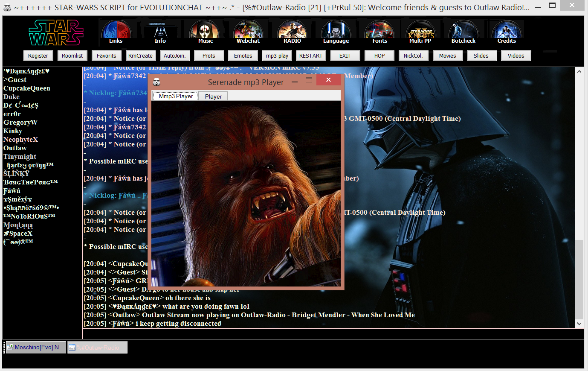Click the Chewbacca image in the player
This screenshot has width=588, height=371.
pyautogui.click(x=246, y=193)
